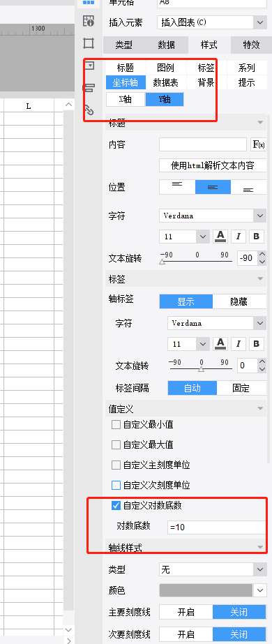This screenshot has height=644, width=272.
Task: Click the title 文本旋转 slider track
Action: [196, 261]
